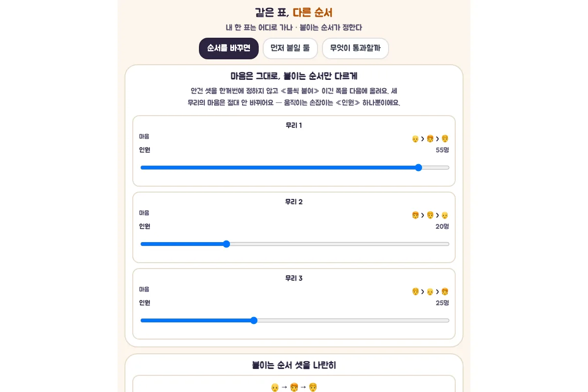Click the bald emoji in the bottom order row
The image size is (588, 392).
point(275,387)
